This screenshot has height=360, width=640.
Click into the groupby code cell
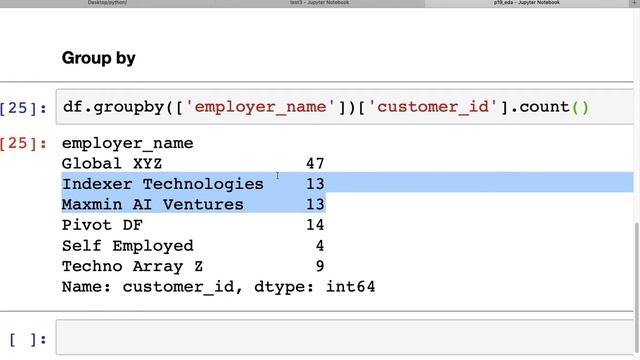point(344,107)
